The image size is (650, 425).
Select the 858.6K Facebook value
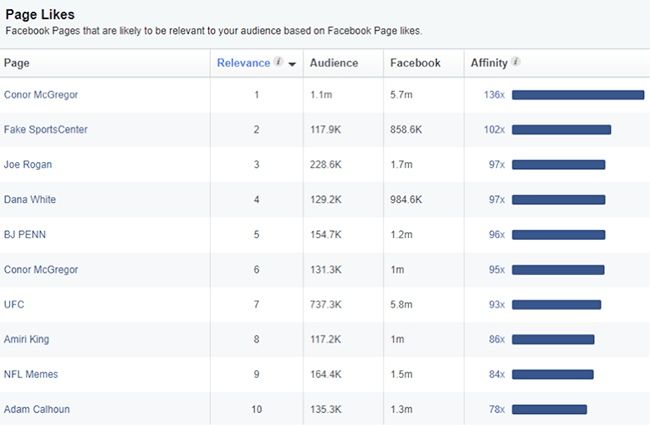click(406, 129)
